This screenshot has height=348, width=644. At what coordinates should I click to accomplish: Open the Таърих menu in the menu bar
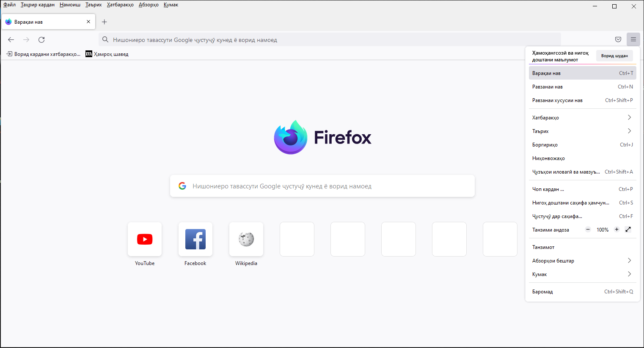tap(94, 5)
